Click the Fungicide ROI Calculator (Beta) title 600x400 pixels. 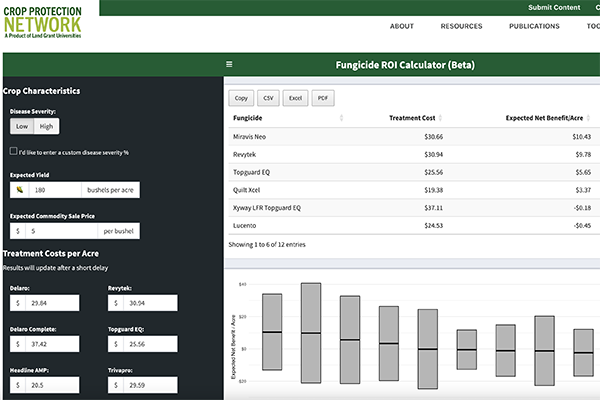[x=405, y=65]
